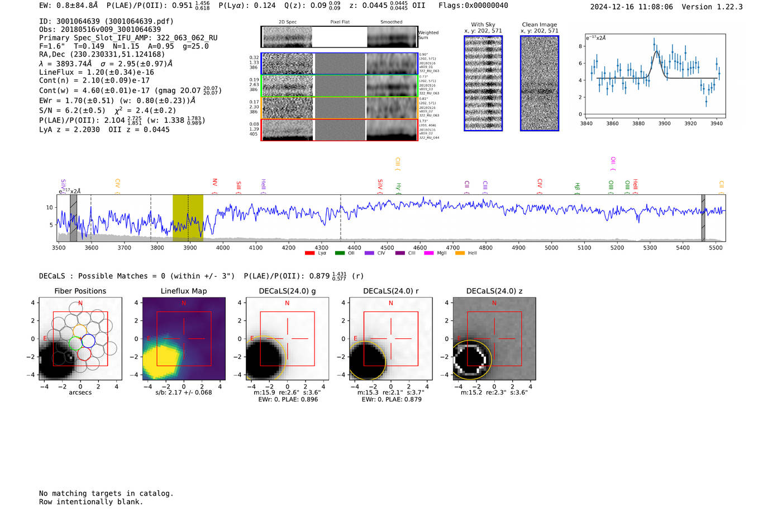Screen dimensions: 782x532
Task: Click the gray hatched bar near 5460
Action: click(x=703, y=218)
